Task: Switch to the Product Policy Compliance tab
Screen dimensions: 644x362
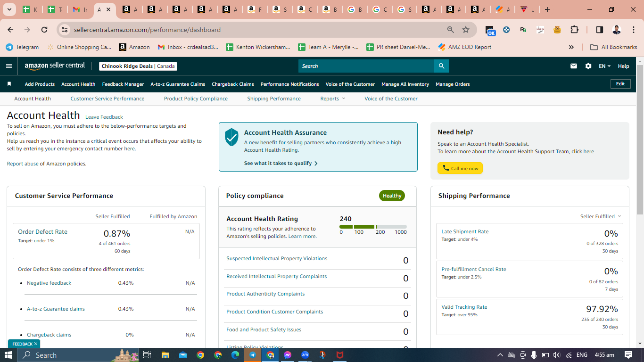Action: point(196,99)
